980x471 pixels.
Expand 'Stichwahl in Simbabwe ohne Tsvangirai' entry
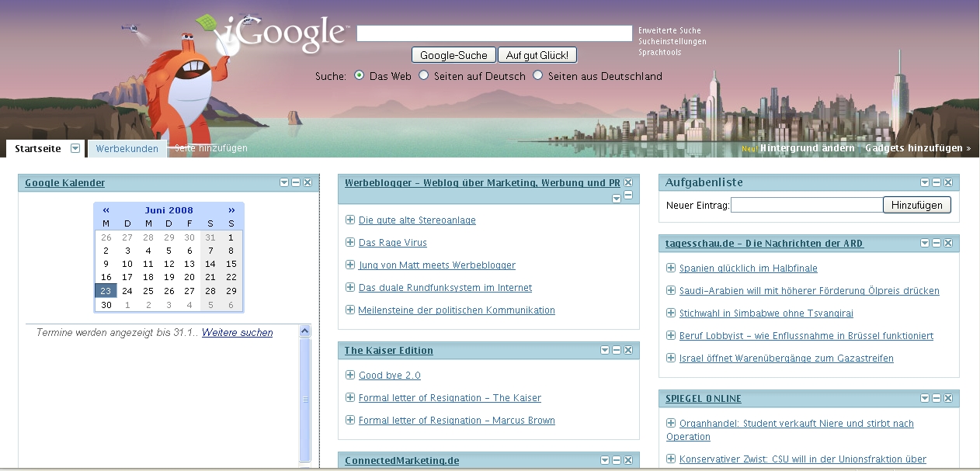tap(671, 313)
